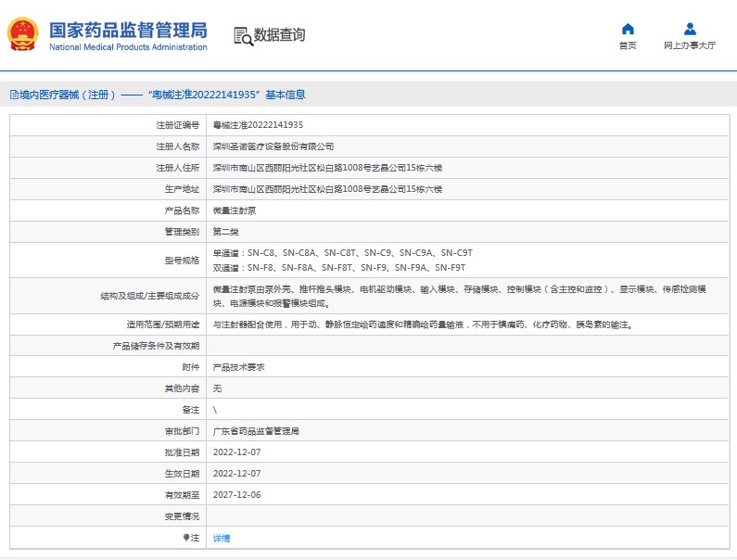The height and width of the screenshot is (560, 737).
Task: Click registrant name 深圳圣诺医疗设备股份有限公司
Action: (x=273, y=146)
